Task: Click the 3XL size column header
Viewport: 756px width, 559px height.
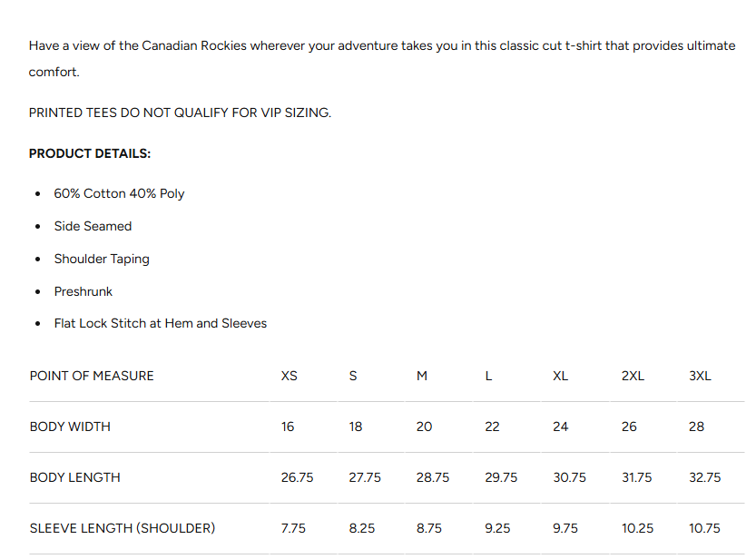Action: [700, 376]
